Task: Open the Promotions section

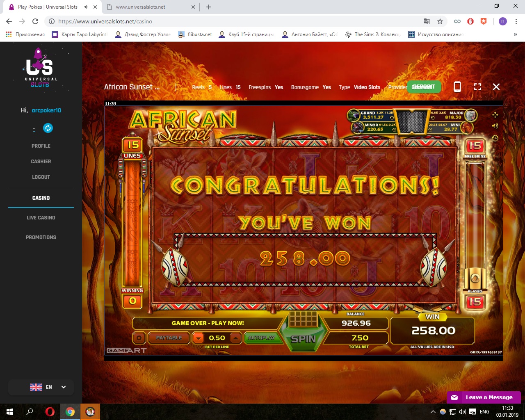Action: (x=41, y=237)
